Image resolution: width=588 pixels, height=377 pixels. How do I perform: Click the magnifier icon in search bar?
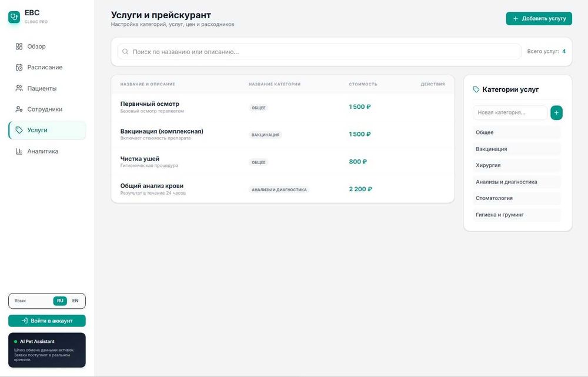tap(125, 52)
